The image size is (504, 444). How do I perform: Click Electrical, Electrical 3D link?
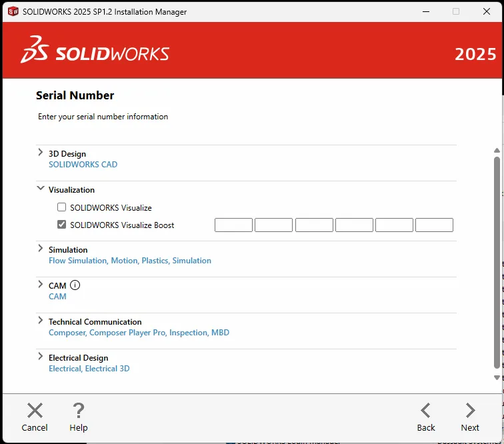pos(89,369)
